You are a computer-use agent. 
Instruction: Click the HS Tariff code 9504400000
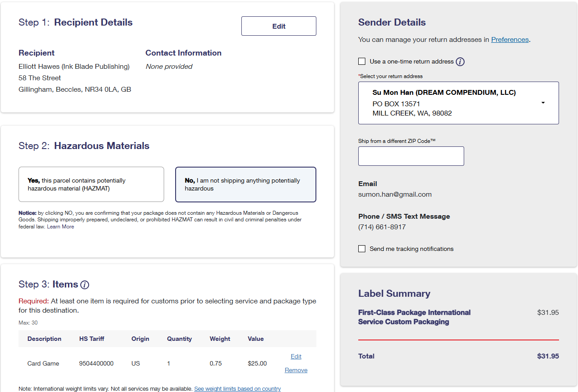(96, 363)
